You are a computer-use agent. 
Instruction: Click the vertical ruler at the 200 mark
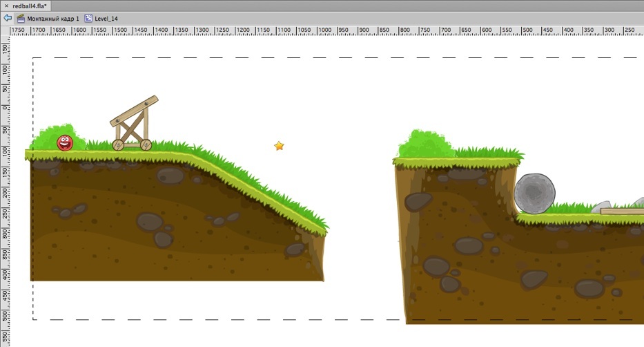[5, 191]
